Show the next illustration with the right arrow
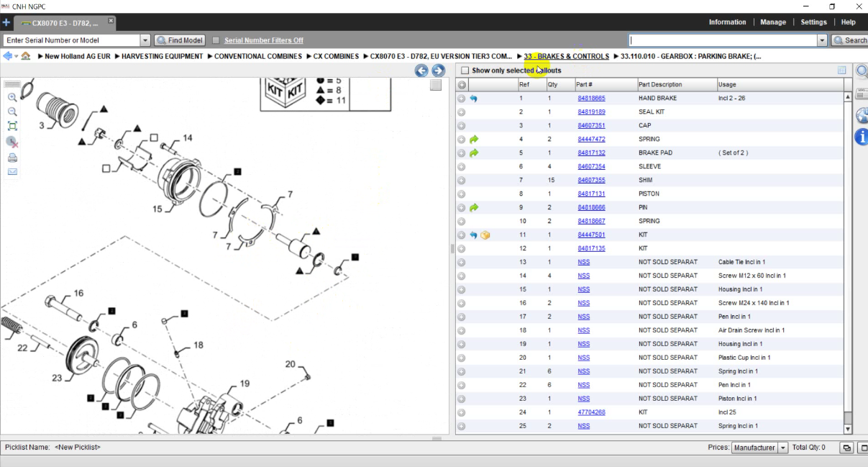Image resolution: width=868 pixels, height=467 pixels. tap(438, 71)
